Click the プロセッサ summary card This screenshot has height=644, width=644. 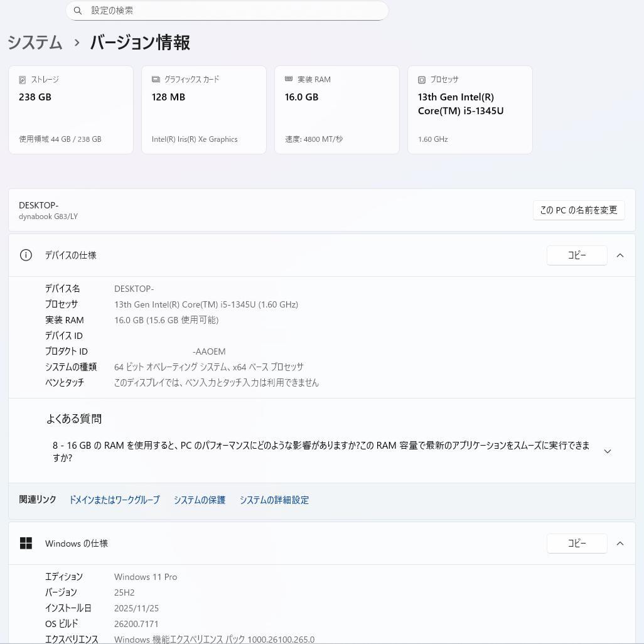point(470,109)
